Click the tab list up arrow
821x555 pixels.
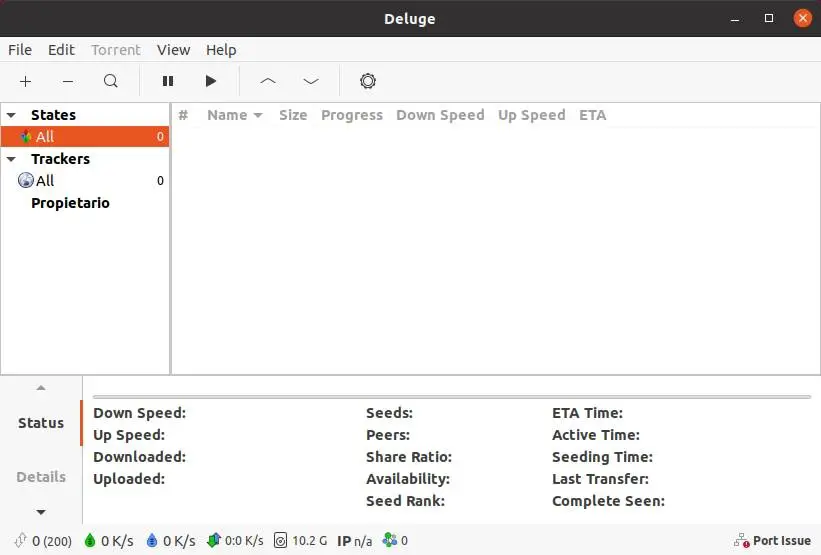[41, 388]
